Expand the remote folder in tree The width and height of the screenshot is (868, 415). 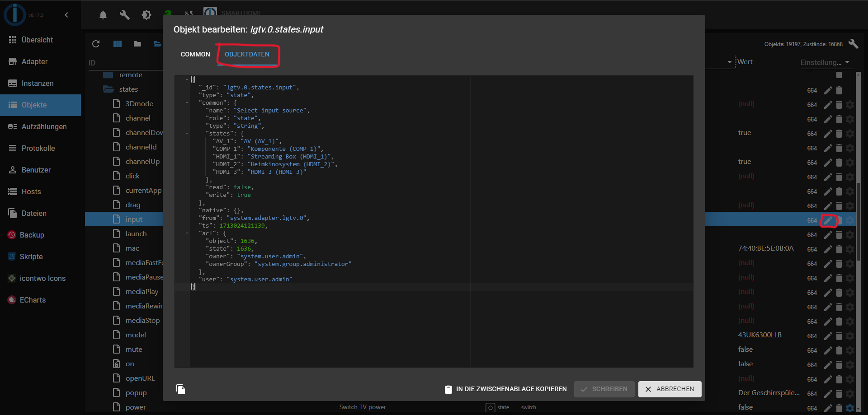[108, 75]
